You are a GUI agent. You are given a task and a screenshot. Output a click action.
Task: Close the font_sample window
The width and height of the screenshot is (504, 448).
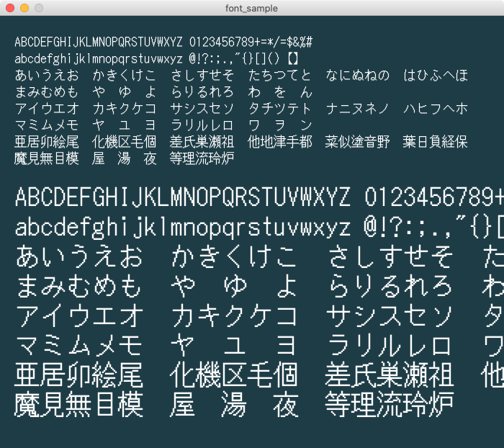[x=10, y=8]
